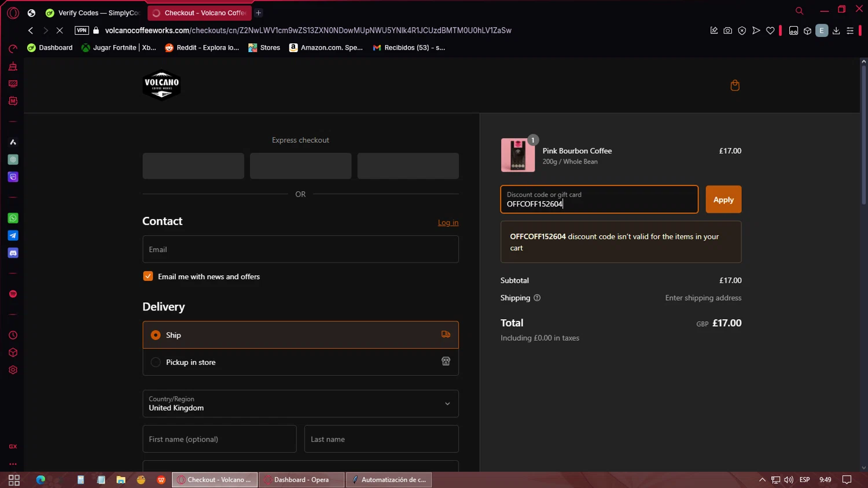Open the notification center in system tray
This screenshot has width=868, height=488.
tap(847, 480)
